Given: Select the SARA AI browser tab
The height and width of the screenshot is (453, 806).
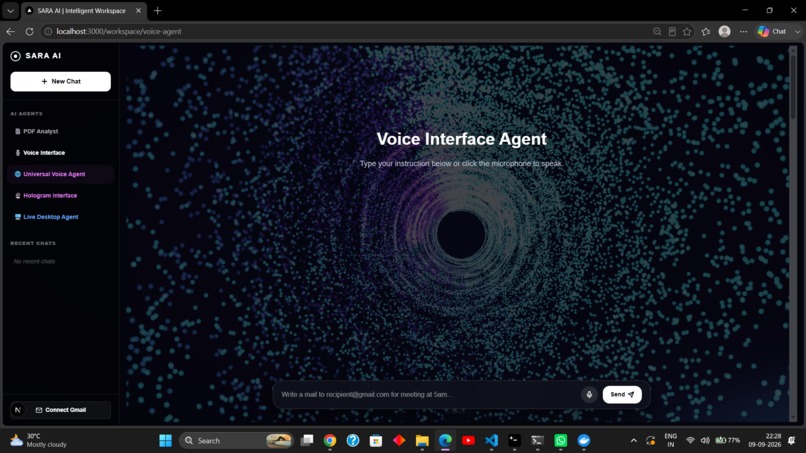Looking at the screenshot, I should click(x=82, y=10).
